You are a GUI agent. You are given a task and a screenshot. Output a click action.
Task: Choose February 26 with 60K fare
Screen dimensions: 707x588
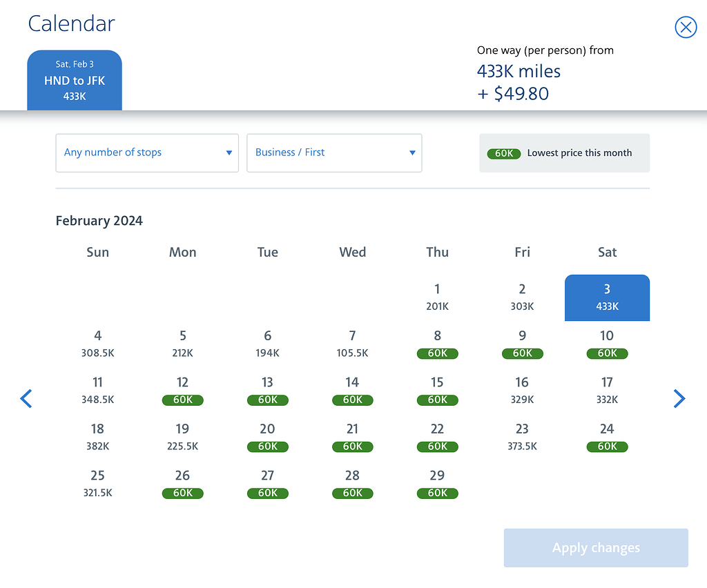[182, 483]
